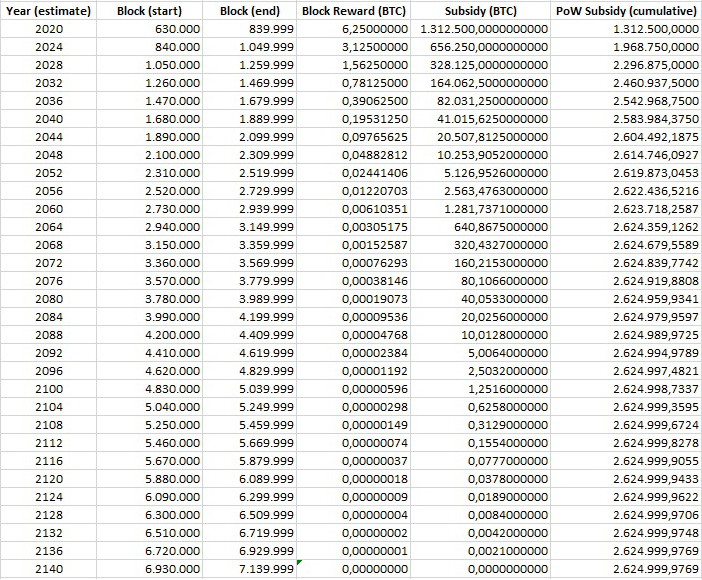Select the 'Block (end)' header cell
The height and width of the screenshot is (580, 702).
(249, 11)
